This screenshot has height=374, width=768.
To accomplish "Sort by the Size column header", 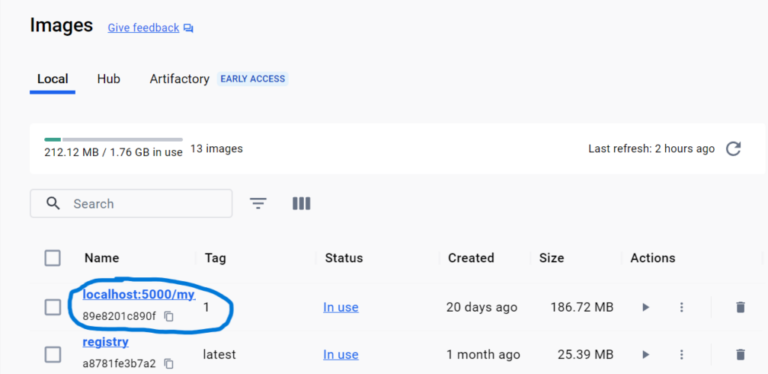I will (552, 258).
